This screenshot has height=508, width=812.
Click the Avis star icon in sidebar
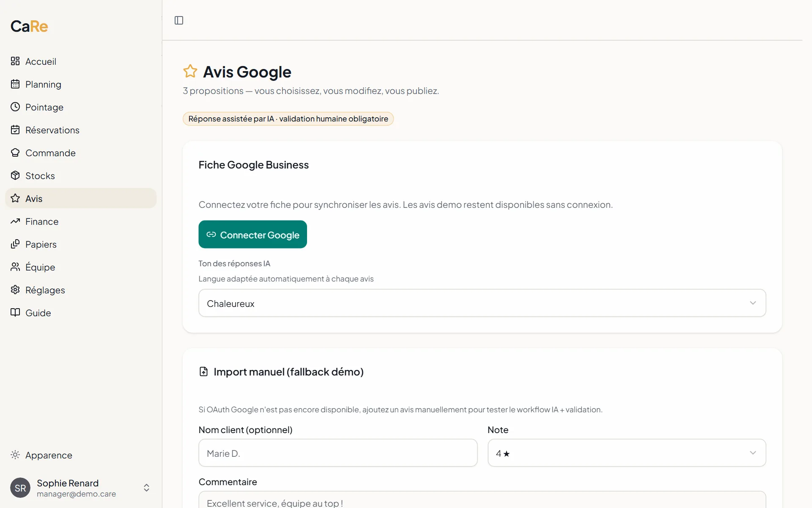(x=15, y=198)
